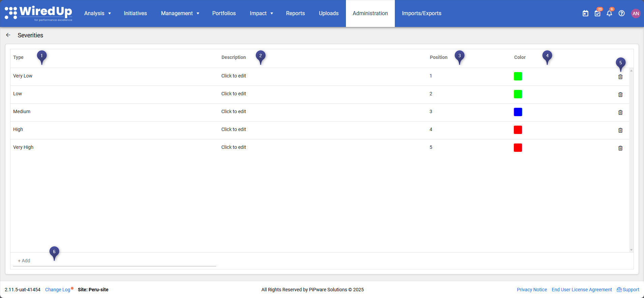Open the Reports tab

click(295, 13)
